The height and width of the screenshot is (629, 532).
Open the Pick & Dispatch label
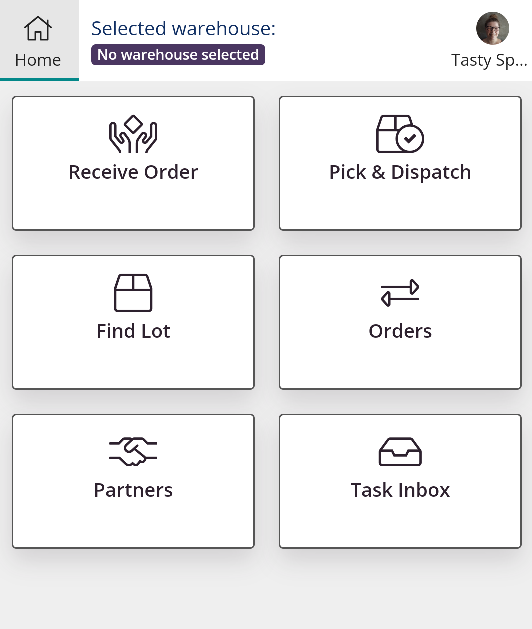point(400,172)
